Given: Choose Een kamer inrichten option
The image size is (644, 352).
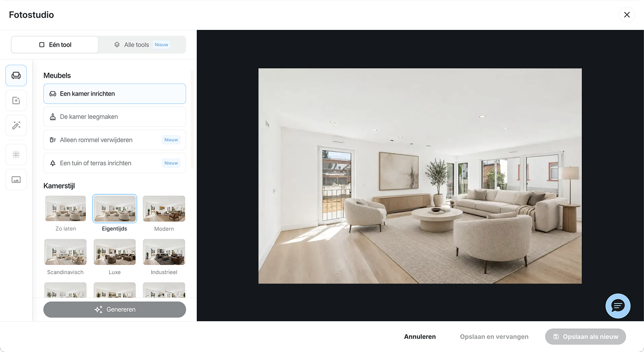Looking at the screenshot, I should pyautogui.click(x=114, y=94).
